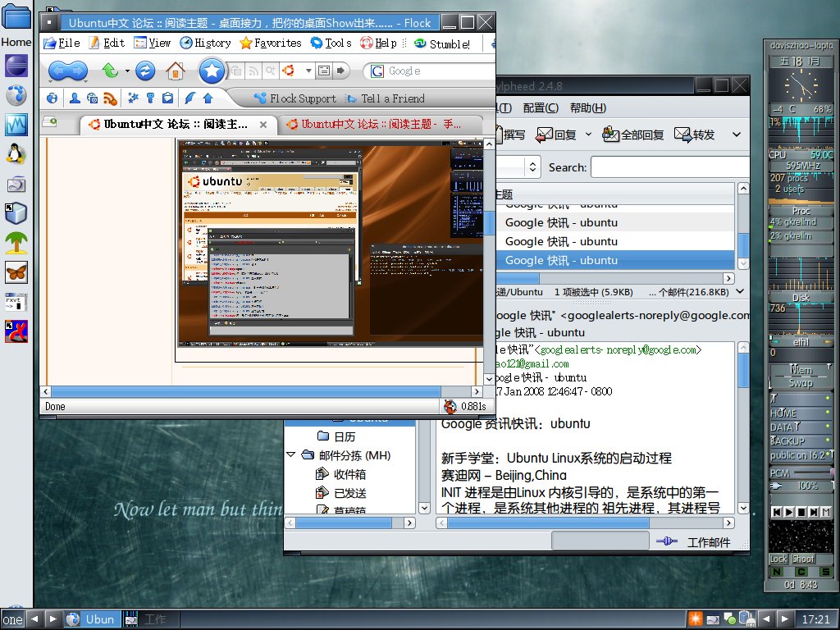840x630 pixels.
Task: Click the Sylpheed message list vertical scrollbar
Action: tap(743, 246)
